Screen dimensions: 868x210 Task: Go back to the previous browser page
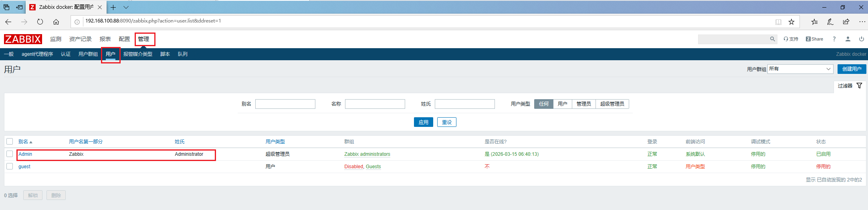click(x=8, y=22)
